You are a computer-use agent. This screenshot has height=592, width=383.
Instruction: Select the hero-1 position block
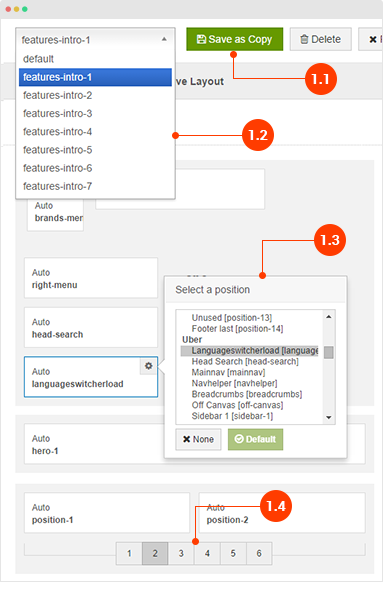click(x=94, y=444)
